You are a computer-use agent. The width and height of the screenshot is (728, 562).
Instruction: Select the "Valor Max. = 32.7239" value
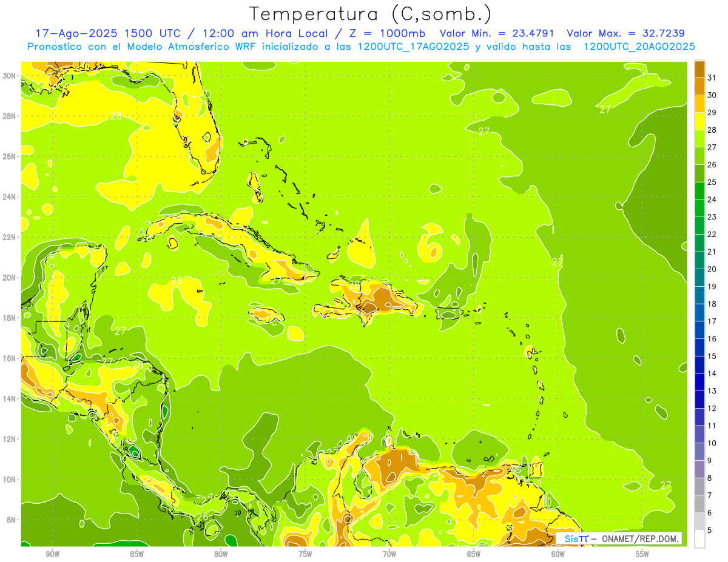[x=627, y=33]
